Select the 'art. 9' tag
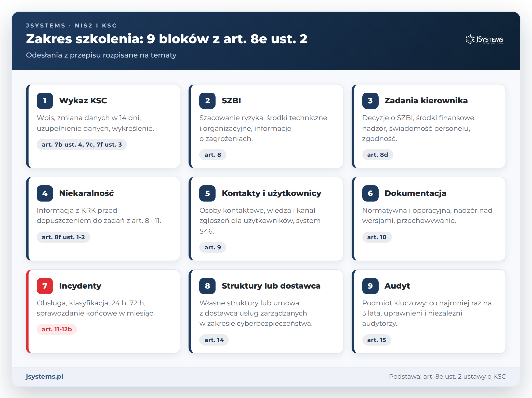The height and width of the screenshot is (398, 532). [213, 247]
